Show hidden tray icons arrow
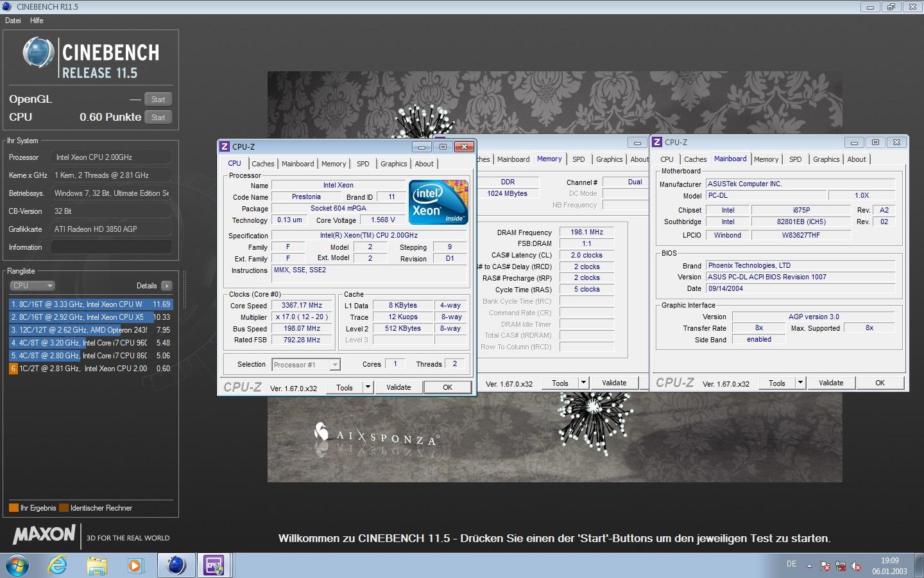 tap(809, 566)
